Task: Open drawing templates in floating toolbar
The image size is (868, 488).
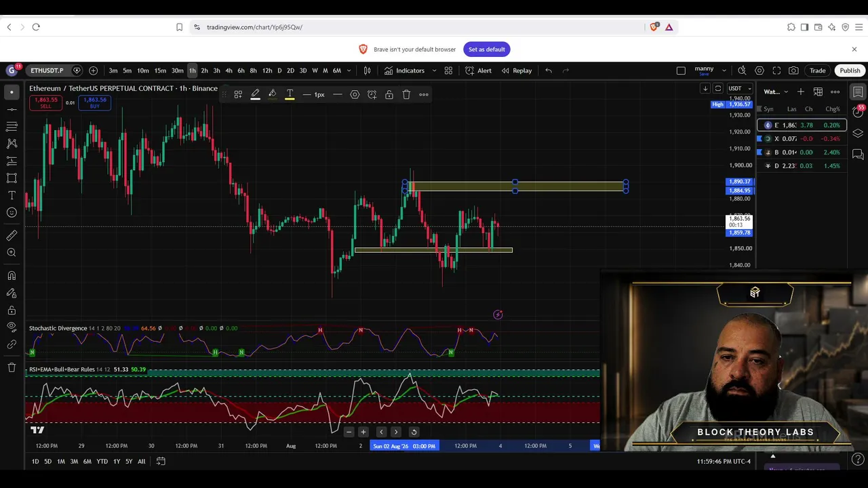Action: pos(238,94)
